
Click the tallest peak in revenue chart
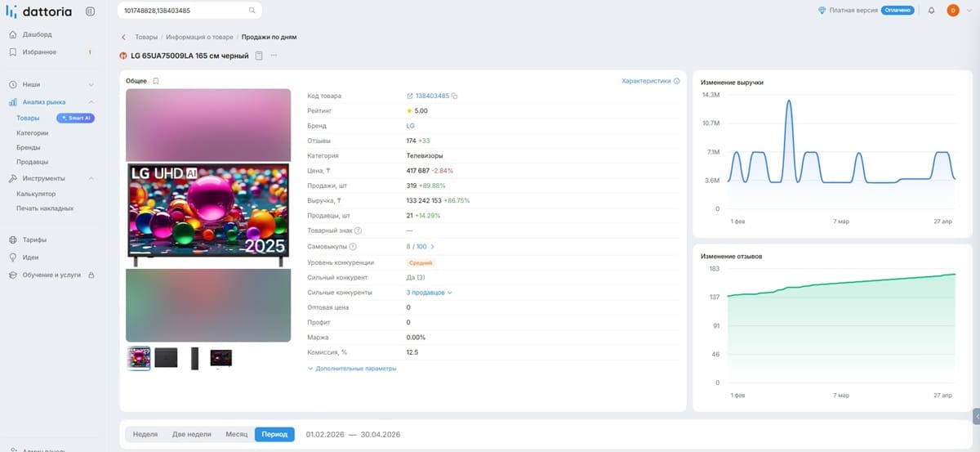[x=789, y=101]
